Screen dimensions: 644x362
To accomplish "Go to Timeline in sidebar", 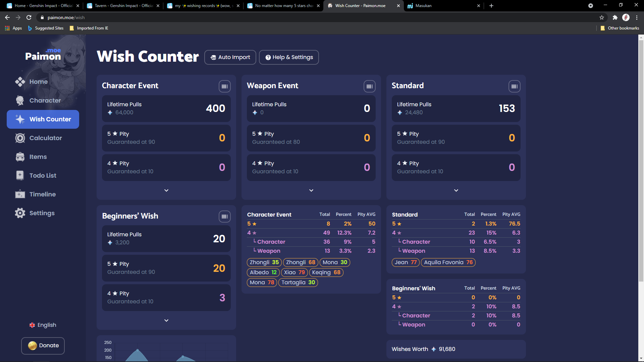I will point(43,194).
